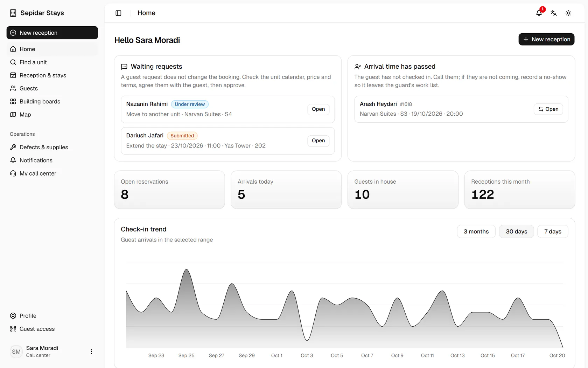Click the Hello Sara Moradi greeting

pos(147,40)
